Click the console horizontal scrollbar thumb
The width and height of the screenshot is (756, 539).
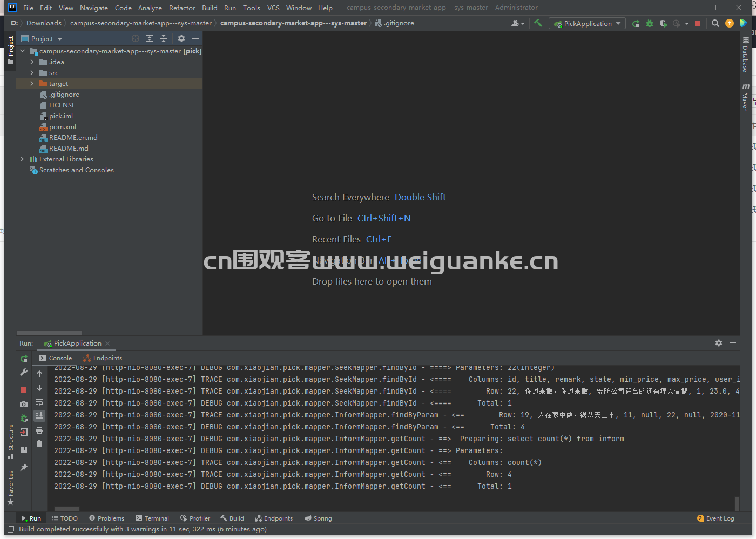tap(67, 509)
